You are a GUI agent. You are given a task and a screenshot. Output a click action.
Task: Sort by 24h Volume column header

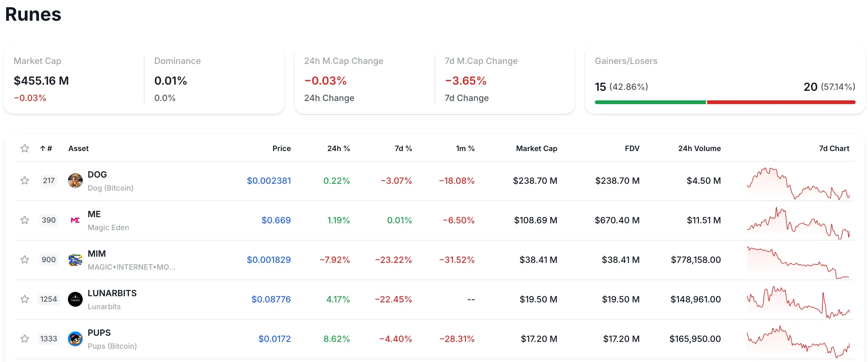click(x=699, y=148)
